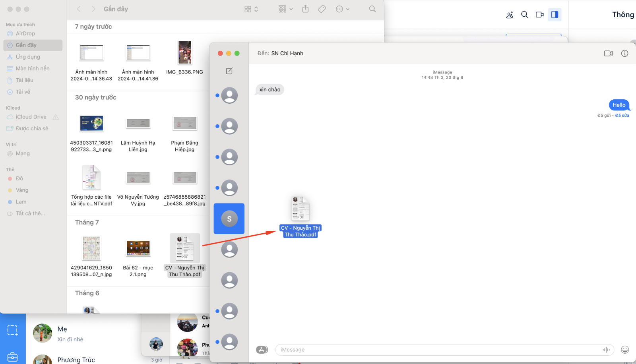The height and width of the screenshot is (364, 636).
Task: Open Messages apps button
Action: click(262, 350)
